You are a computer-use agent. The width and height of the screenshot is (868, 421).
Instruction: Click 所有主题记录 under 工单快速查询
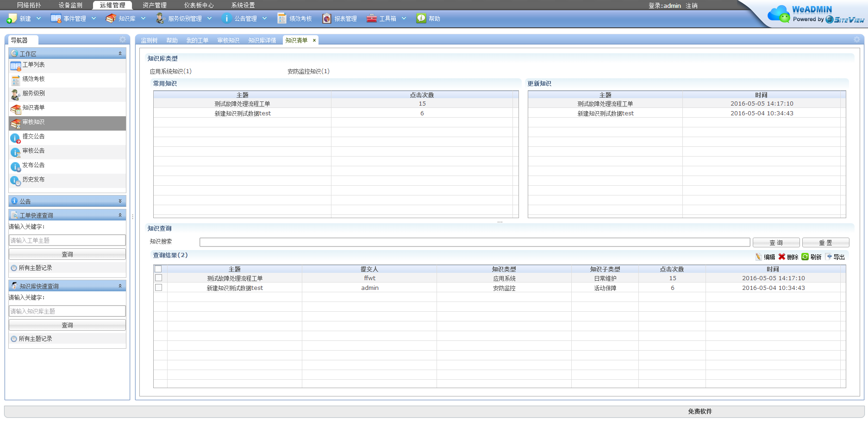tap(35, 268)
